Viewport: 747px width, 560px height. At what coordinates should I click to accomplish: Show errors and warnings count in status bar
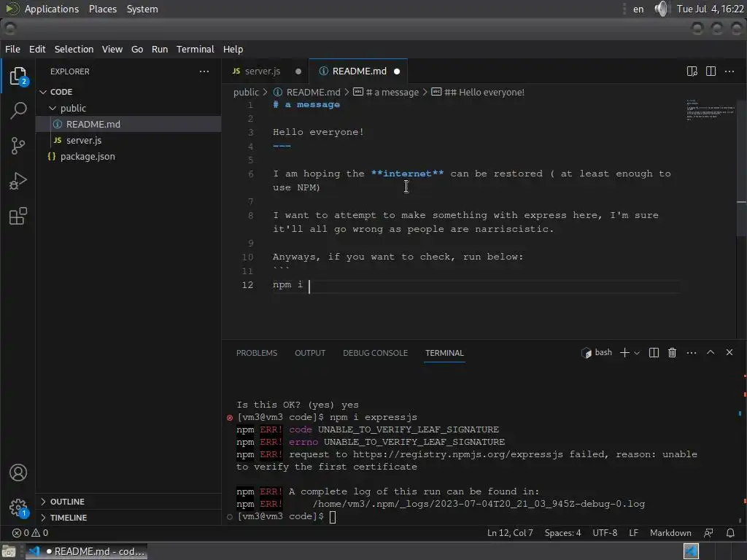coord(30,533)
